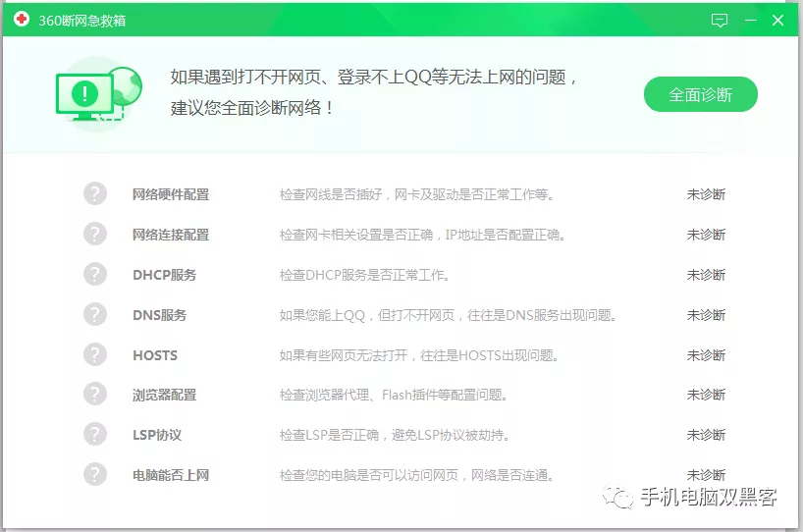The height and width of the screenshot is (532, 803).
Task: Click question mark icon beside DNS服务
Action: coord(95,314)
